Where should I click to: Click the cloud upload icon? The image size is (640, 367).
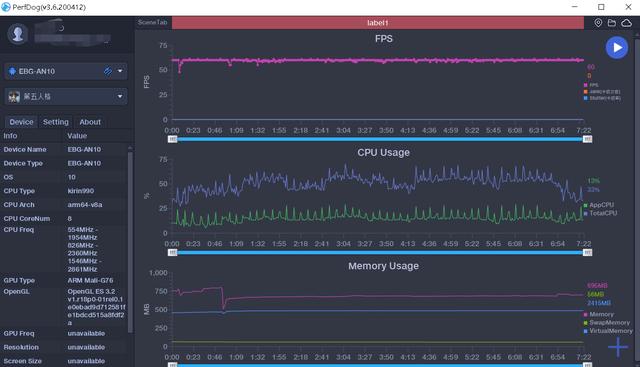coord(627,23)
